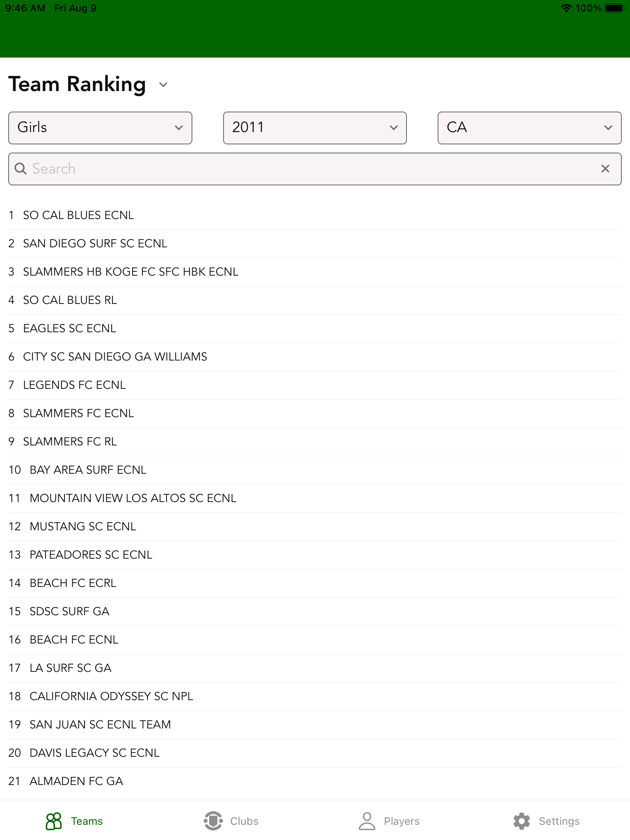Open the 2011 birth year dropdown
Viewport: 630px width, 840px height.
315,128
